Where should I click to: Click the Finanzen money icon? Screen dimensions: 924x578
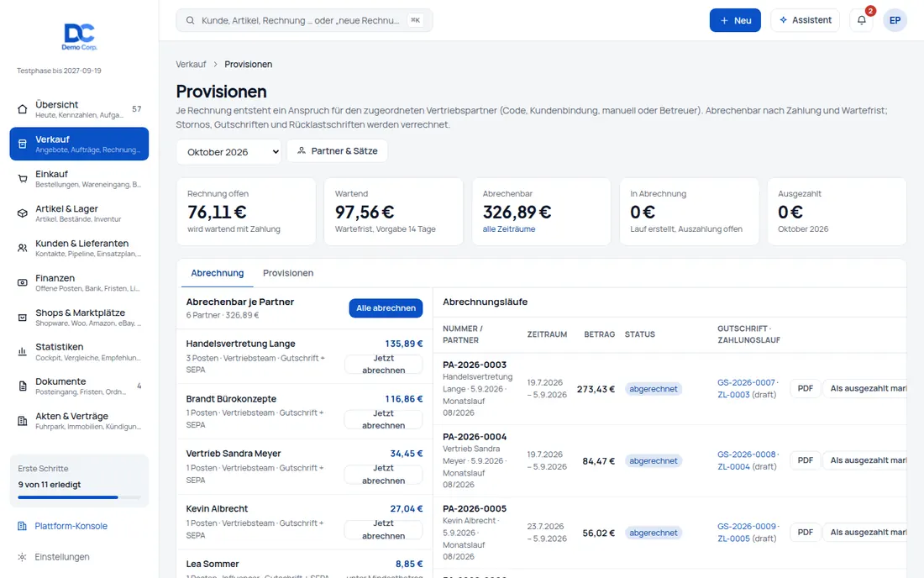click(23, 283)
